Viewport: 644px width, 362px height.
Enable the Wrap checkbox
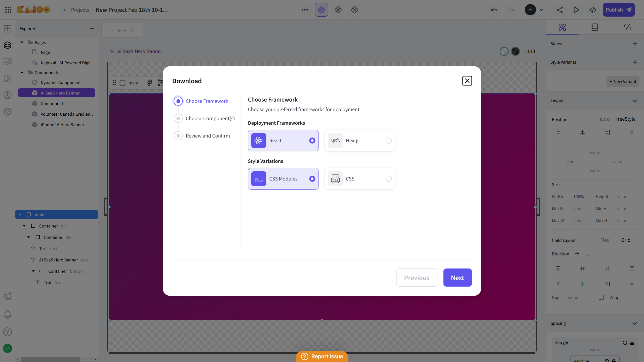coord(601,297)
